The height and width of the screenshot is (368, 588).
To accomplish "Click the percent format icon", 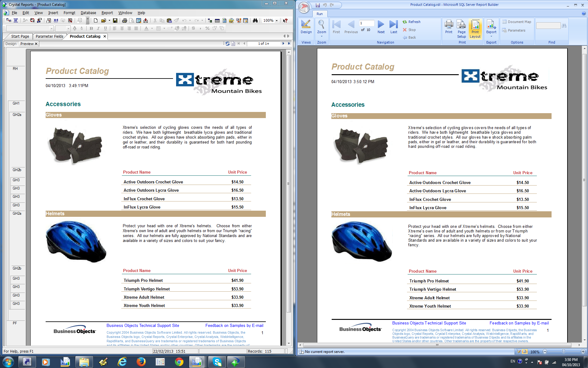I will click(207, 28).
